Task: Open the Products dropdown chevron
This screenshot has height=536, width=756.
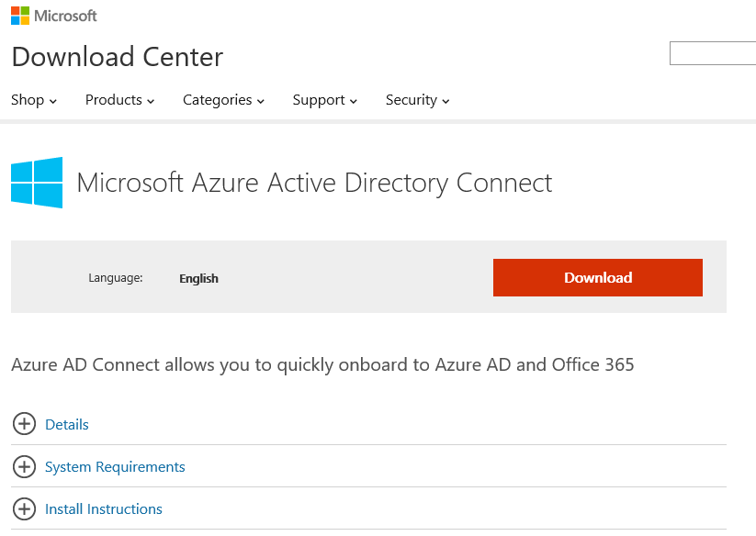Action: click(x=149, y=101)
